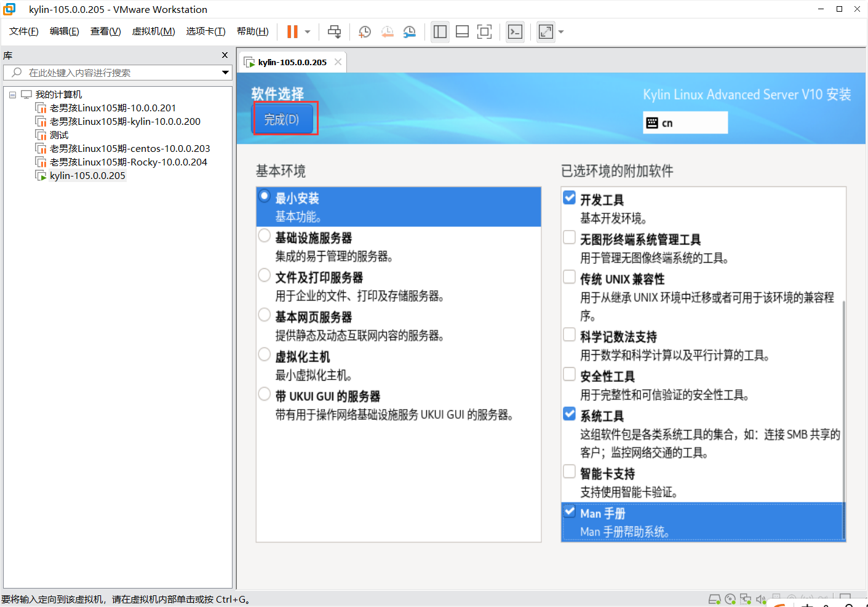The width and height of the screenshot is (868, 607).
Task: Select the 文件及打印服务器 radio option
Action: coord(265,275)
